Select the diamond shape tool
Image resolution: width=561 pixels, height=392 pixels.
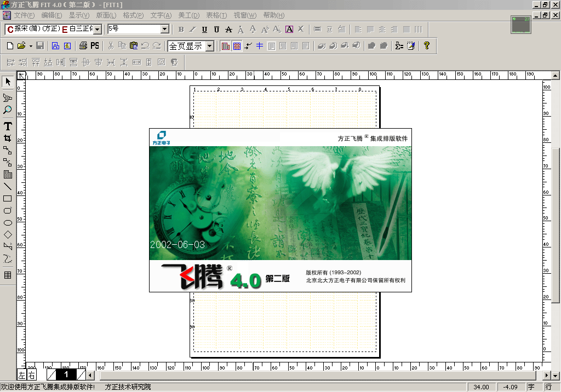point(8,235)
